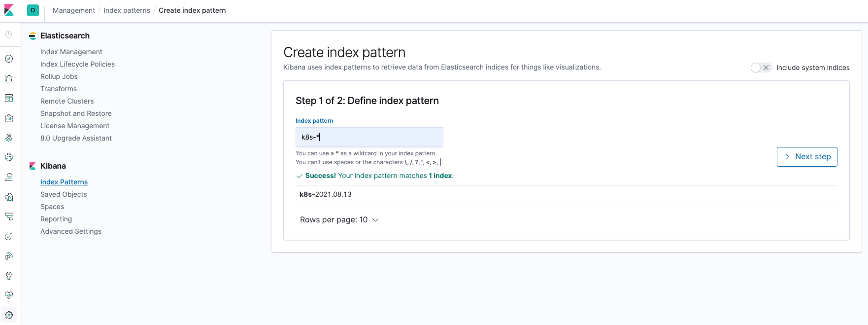
Task: Expand Rows per page dropdown
Action: (339, 220)
